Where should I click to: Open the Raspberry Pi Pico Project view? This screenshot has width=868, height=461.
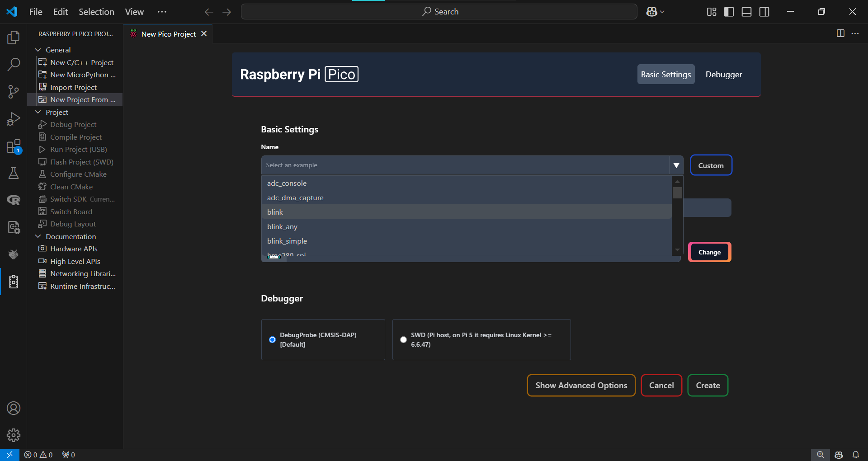click(14, 282)
